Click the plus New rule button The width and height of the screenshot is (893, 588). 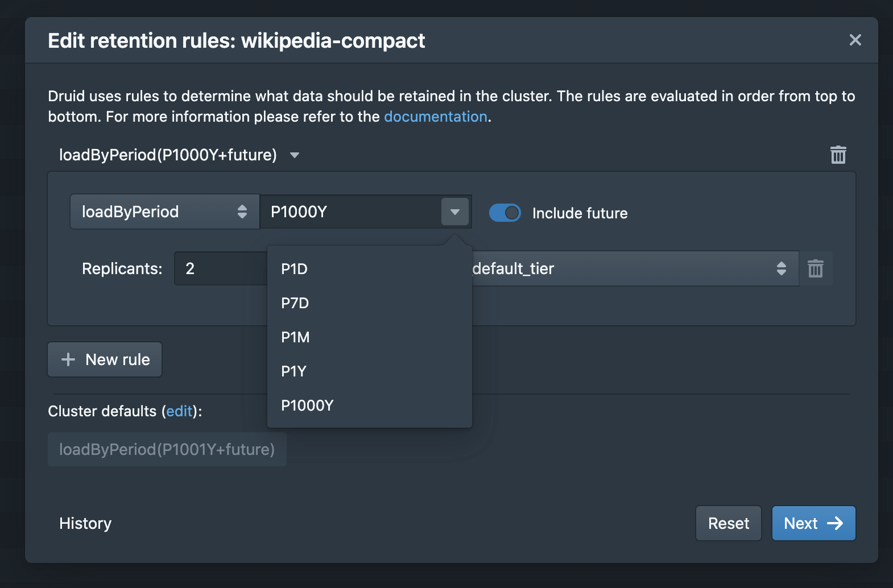(x=105, y=359)
